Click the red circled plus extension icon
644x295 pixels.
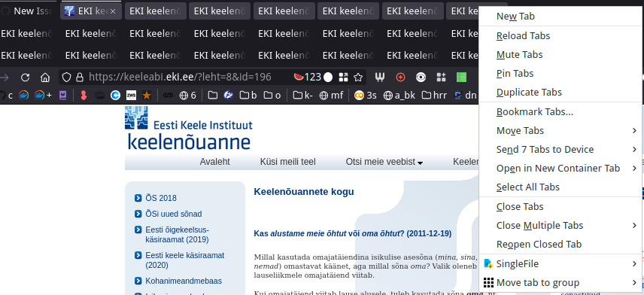(x=400, y=77)
